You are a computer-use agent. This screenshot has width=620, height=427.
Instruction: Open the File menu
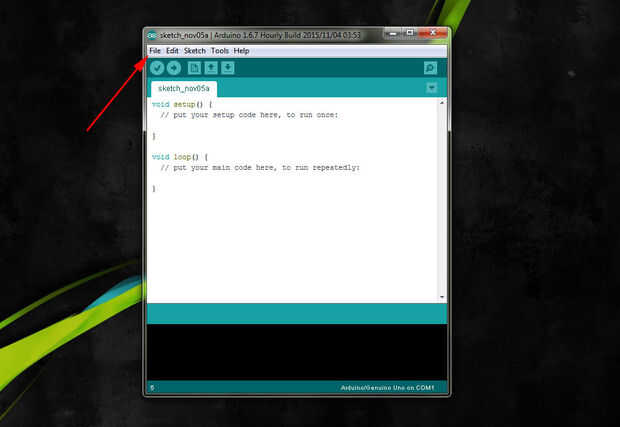point(155,51)
